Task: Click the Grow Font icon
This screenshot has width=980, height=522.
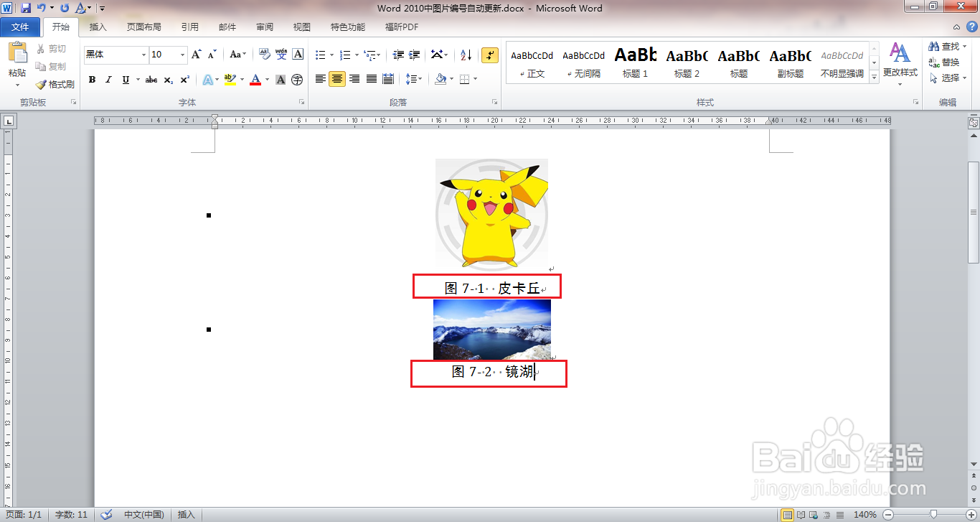Action: coord(197,55)
